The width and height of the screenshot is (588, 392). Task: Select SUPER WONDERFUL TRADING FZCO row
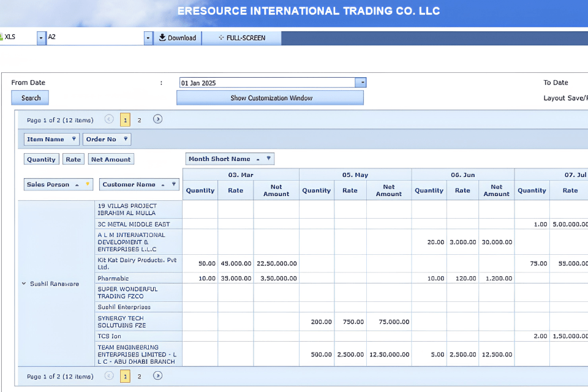(x=138, y=293)
